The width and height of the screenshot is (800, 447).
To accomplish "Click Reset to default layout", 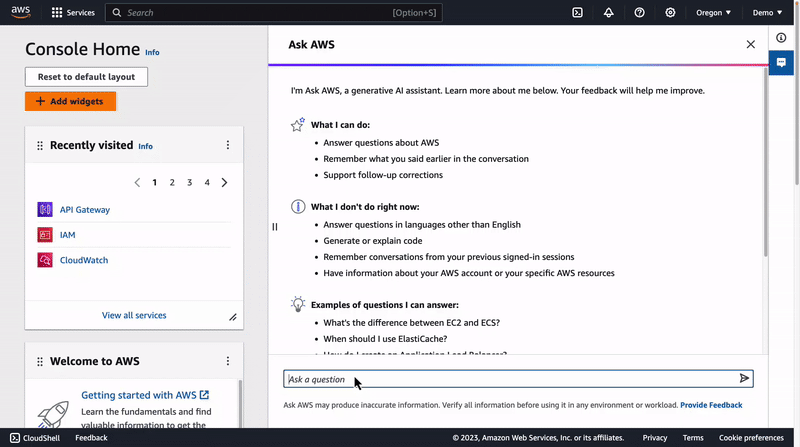I will [86, 77].
